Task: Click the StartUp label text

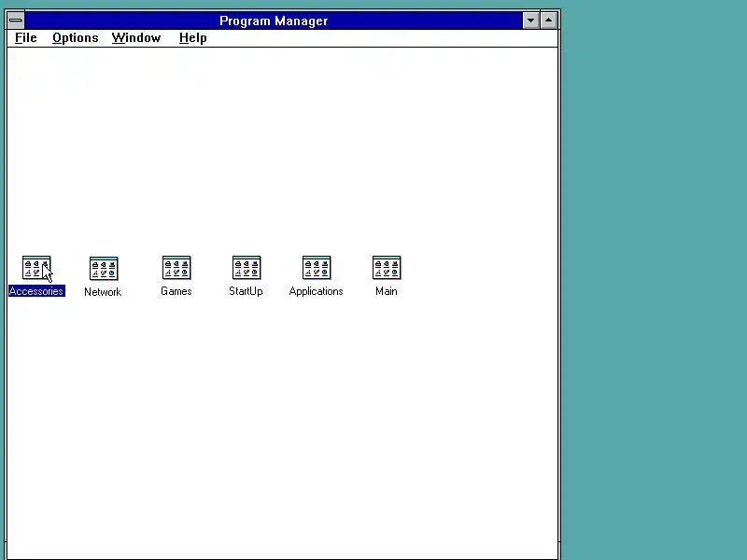Action: [x=246, y=291]
